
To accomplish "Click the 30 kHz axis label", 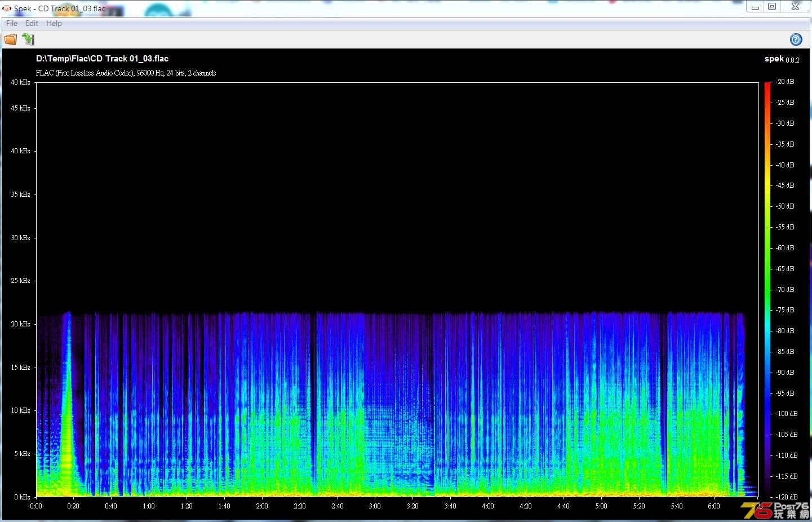I will (x=20, y=238).
